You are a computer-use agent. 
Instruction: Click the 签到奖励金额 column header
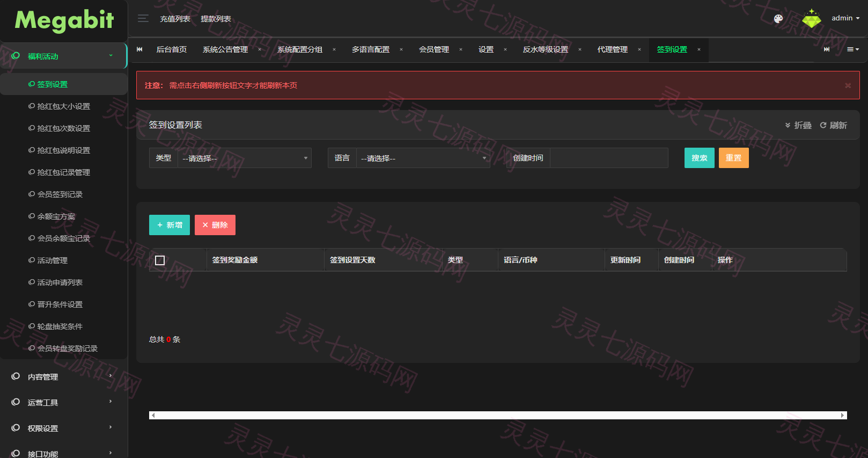235,260
